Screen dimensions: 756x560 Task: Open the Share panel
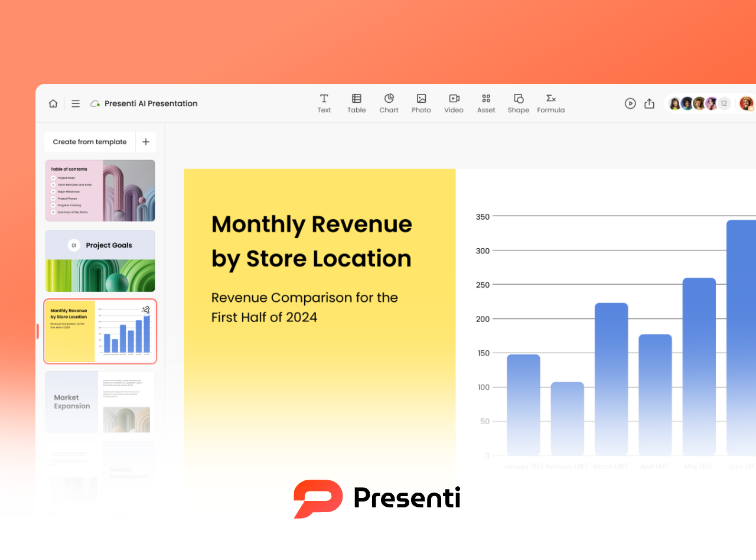649,103
